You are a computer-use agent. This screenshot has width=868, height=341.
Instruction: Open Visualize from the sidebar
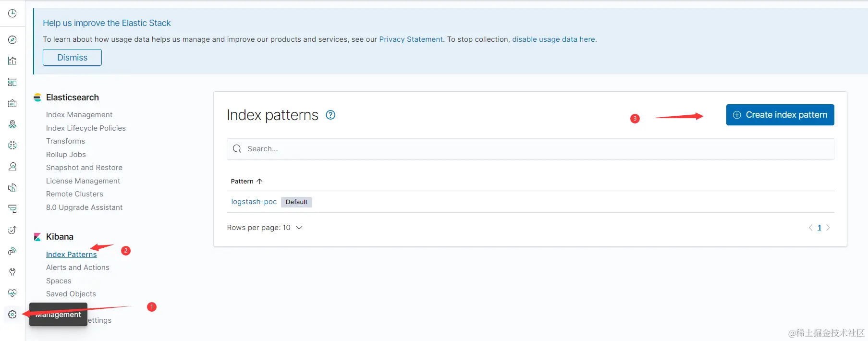[x=12, y=61]
